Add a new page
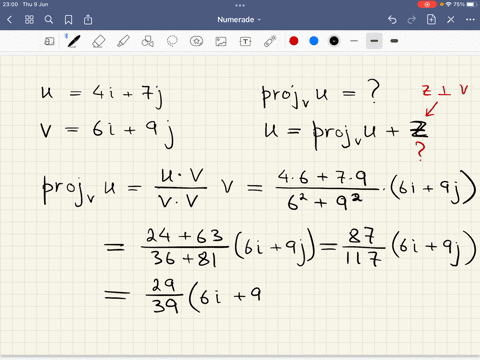480x360 pixels. 431,19
